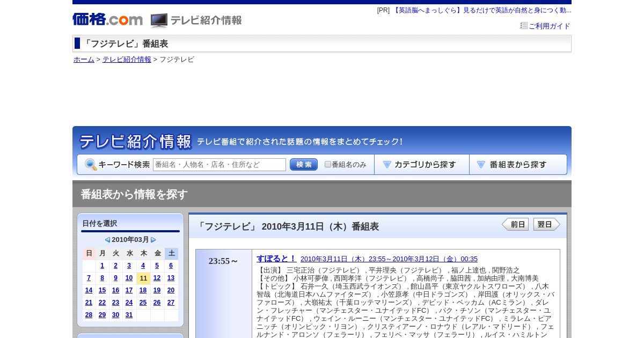Select March 1 in calendar
The image size is (644, 338).
[x=103, y=266]
